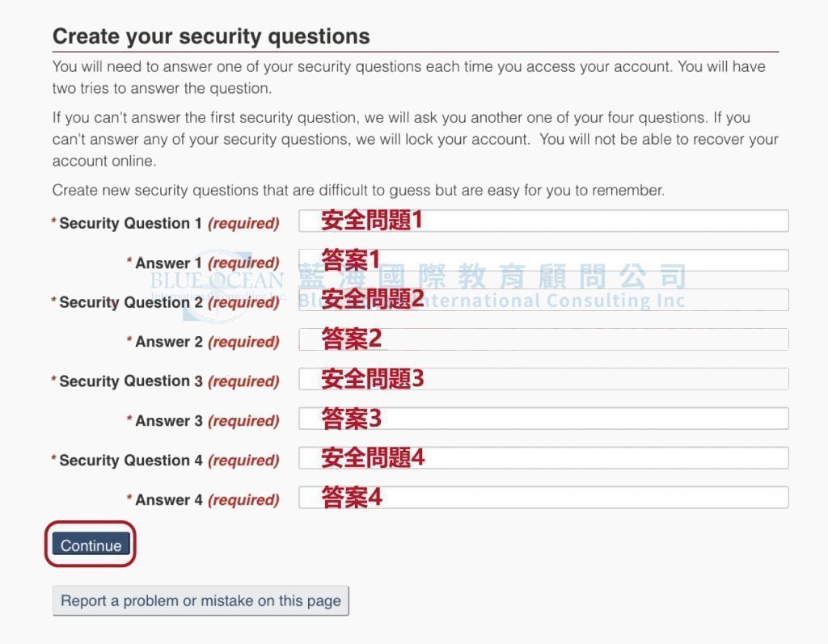This screenshot has width=828, height=644.
Task: Click the Answer 1 (required) label
Action: [203, 263]
